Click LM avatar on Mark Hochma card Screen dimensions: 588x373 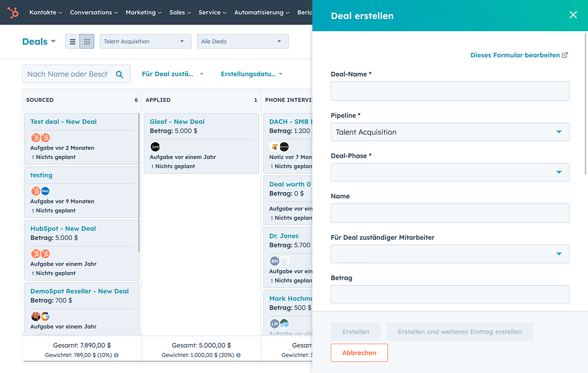tap(274, 323)
